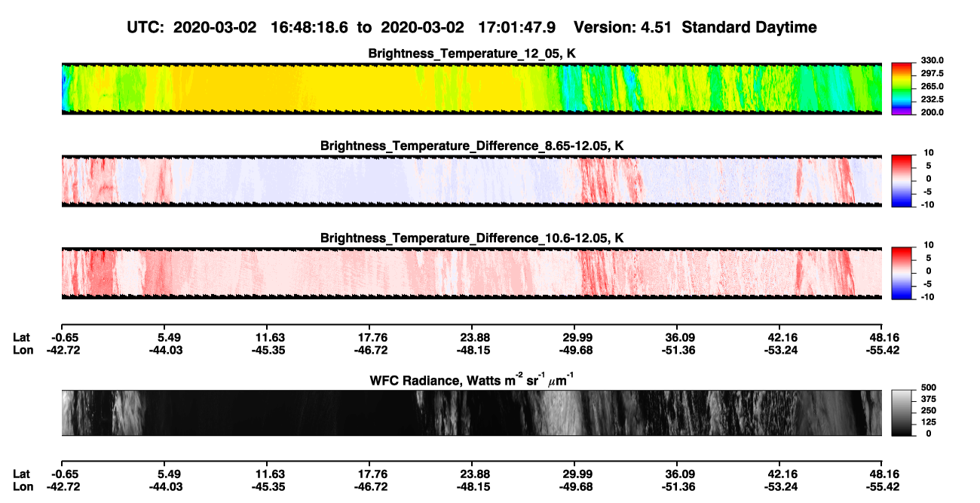
Task: Click the -10 label on the 10.6-12.05 colorbar
Action: 927,297
